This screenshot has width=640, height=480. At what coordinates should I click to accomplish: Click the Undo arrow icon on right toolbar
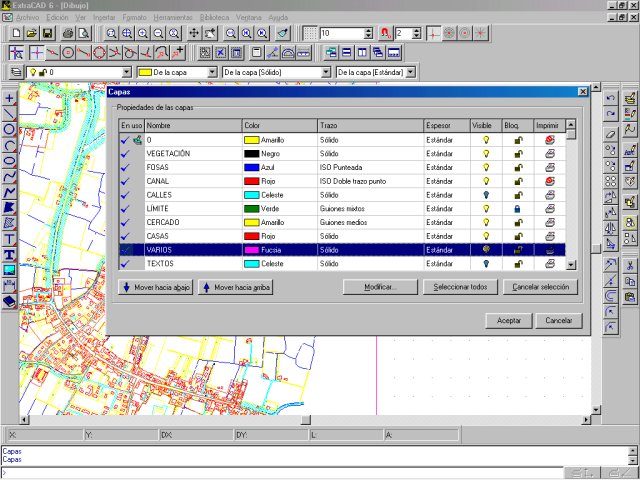(x=611, y=98)
